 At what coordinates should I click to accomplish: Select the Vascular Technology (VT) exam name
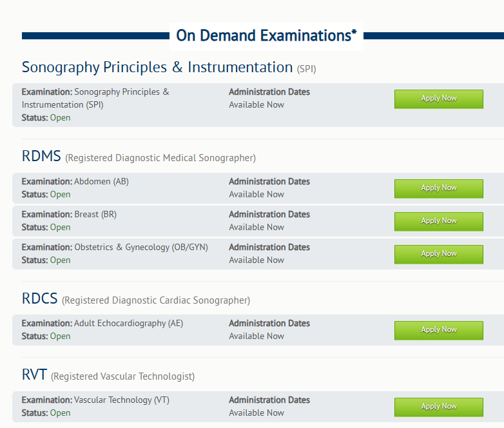tap(122, 400)
